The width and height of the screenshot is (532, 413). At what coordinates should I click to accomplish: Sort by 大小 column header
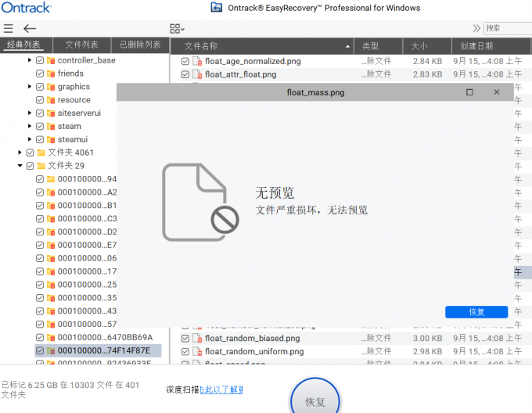click(427, 46)
